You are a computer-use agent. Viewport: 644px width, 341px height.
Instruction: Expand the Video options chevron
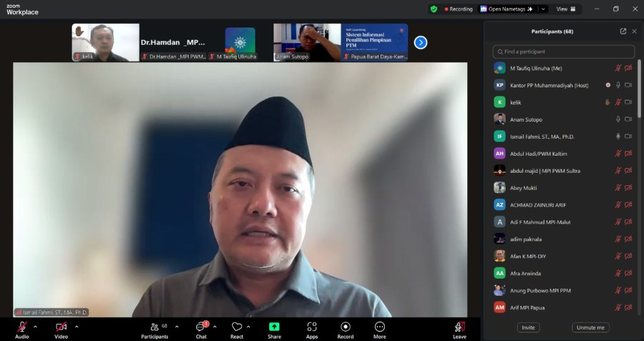coord(77,327)
